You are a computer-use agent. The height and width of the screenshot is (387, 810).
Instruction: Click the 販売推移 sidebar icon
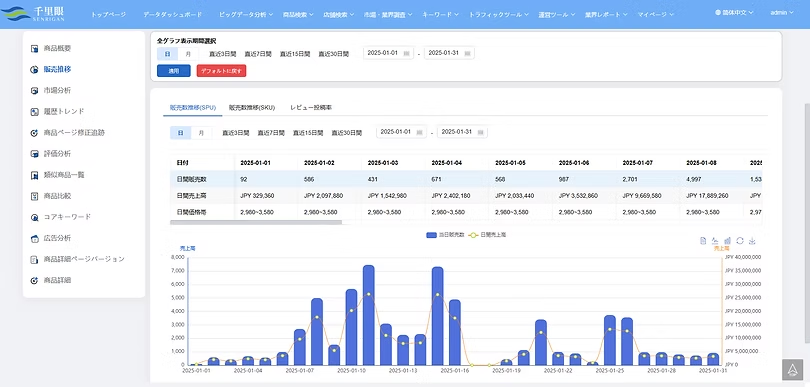tap(35, 70)
